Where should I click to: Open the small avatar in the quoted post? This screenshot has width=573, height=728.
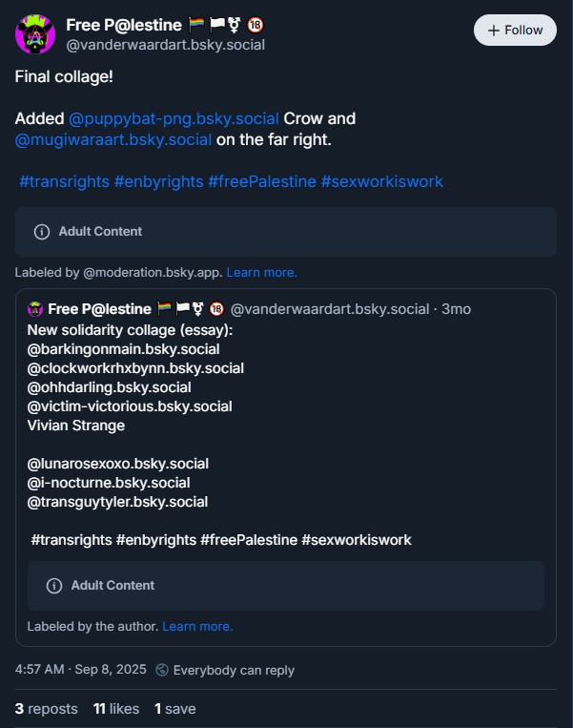35,309
